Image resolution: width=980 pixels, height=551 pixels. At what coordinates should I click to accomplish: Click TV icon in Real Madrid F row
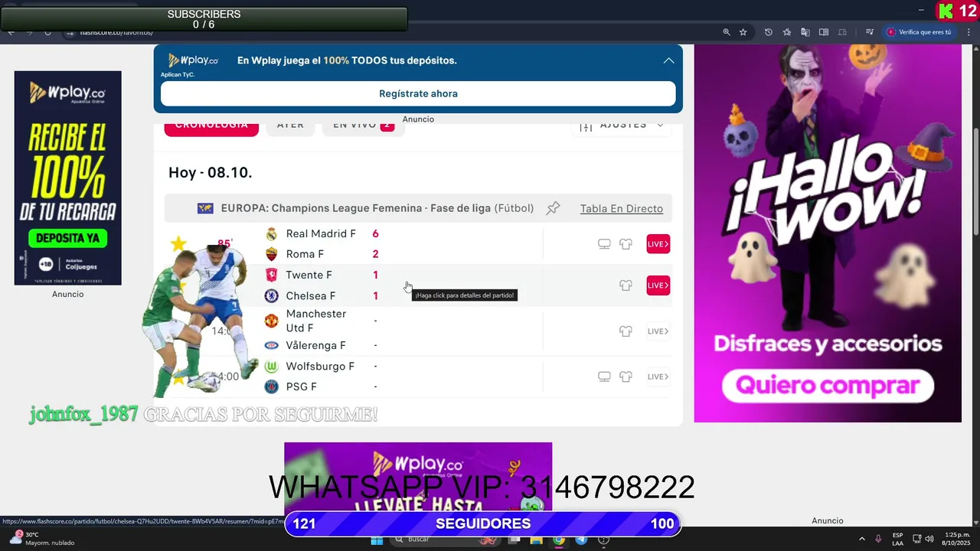click(604, 244)
